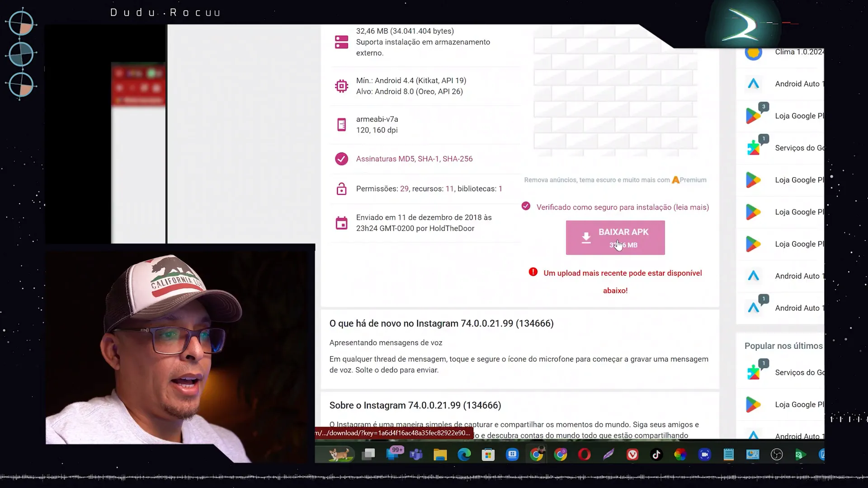Click the permissions count 29 link

click(x=404, y=189)
